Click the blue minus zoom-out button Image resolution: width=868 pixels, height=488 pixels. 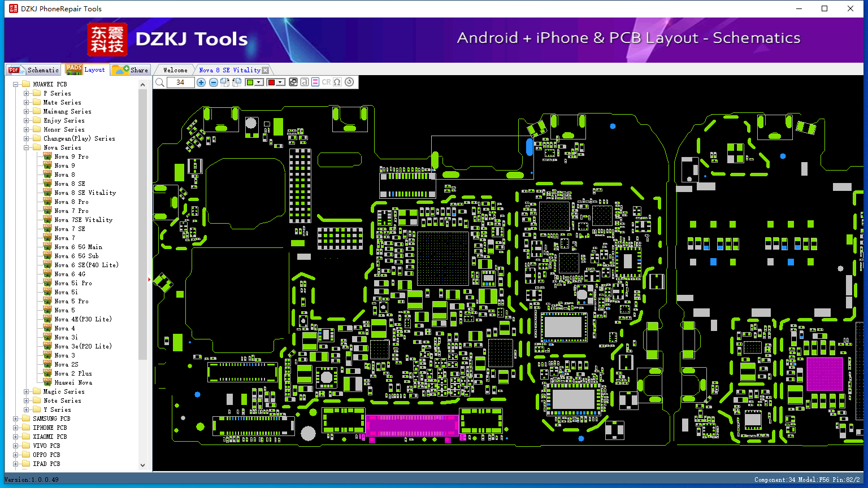213,82
